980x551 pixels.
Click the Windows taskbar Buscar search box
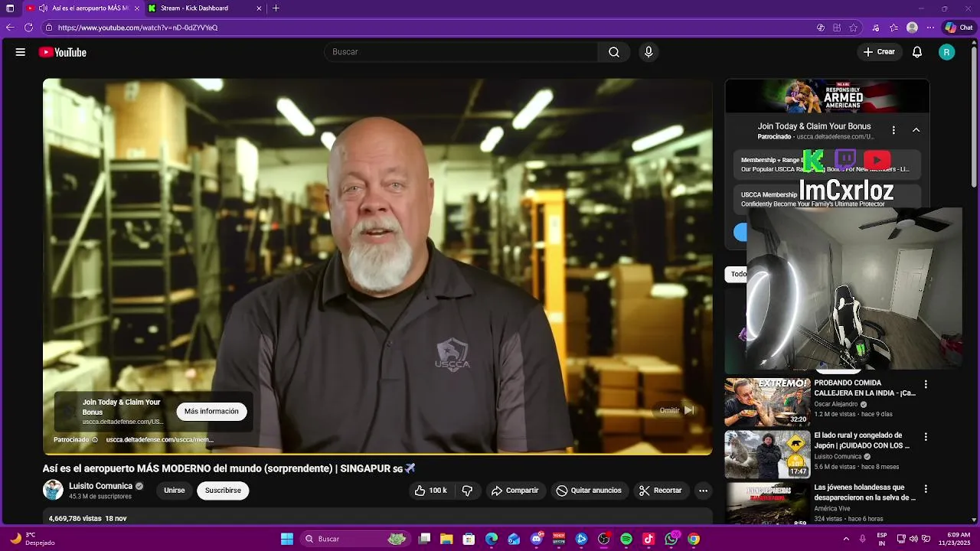point(354,539)
